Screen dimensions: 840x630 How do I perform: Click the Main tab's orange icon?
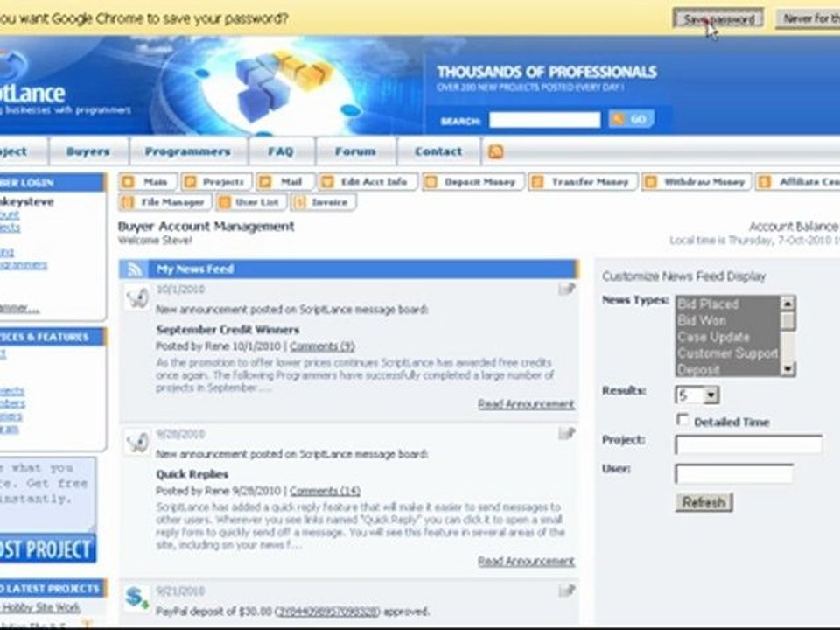coord(128,182)
